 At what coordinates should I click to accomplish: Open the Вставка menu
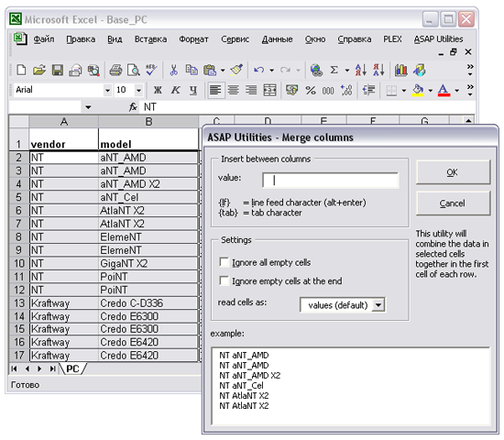tap(150, 39)
